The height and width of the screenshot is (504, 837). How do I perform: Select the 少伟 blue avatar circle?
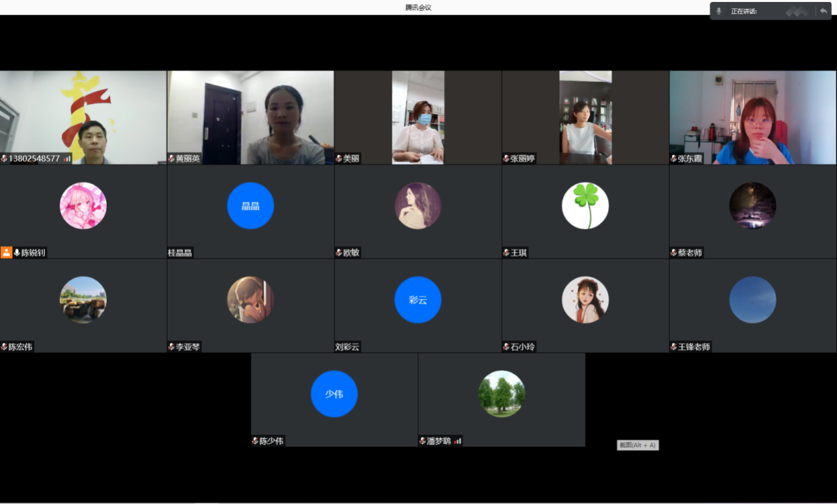click(x=334, y=394)
